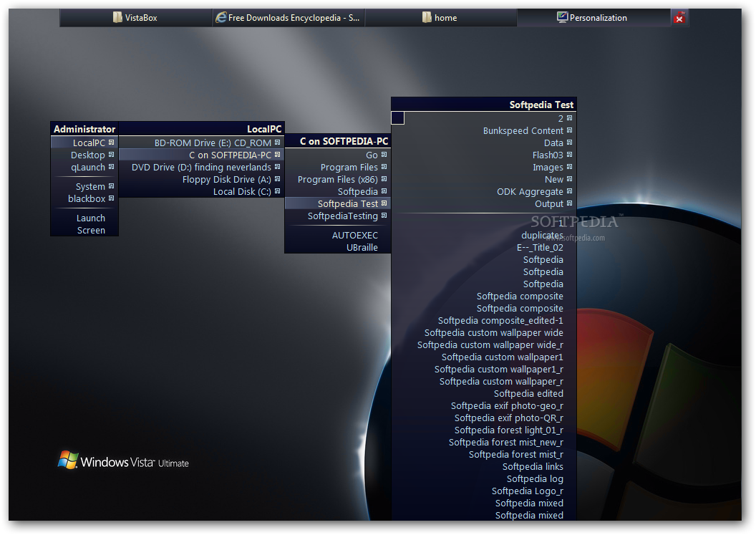Click Softpedia forest mist_new_r entry
756x535 pixels.
[484, 442]
